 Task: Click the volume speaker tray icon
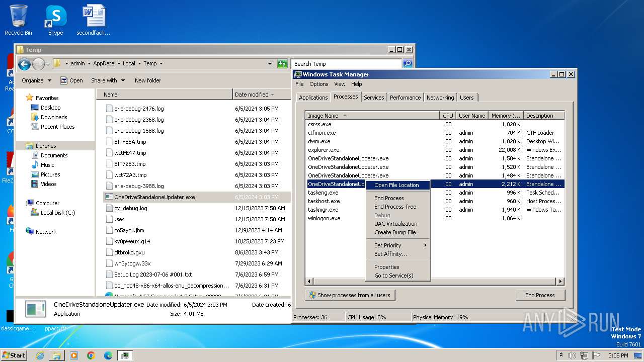[x=572, y=355]
